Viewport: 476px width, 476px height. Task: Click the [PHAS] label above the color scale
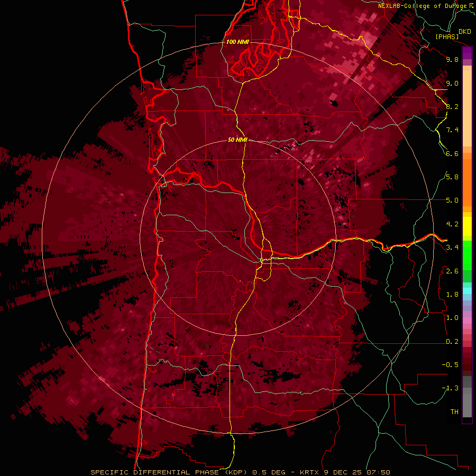[x=447, y=36]
